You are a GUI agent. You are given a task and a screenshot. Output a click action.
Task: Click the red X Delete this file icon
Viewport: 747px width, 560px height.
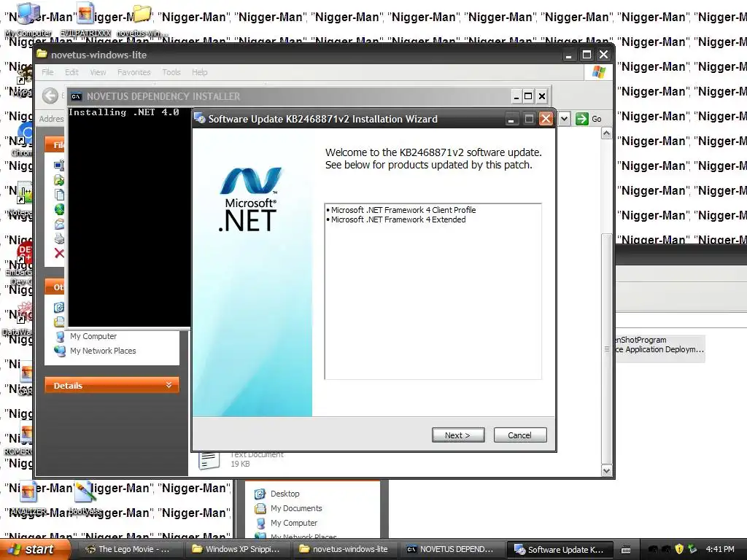(59, 253)
